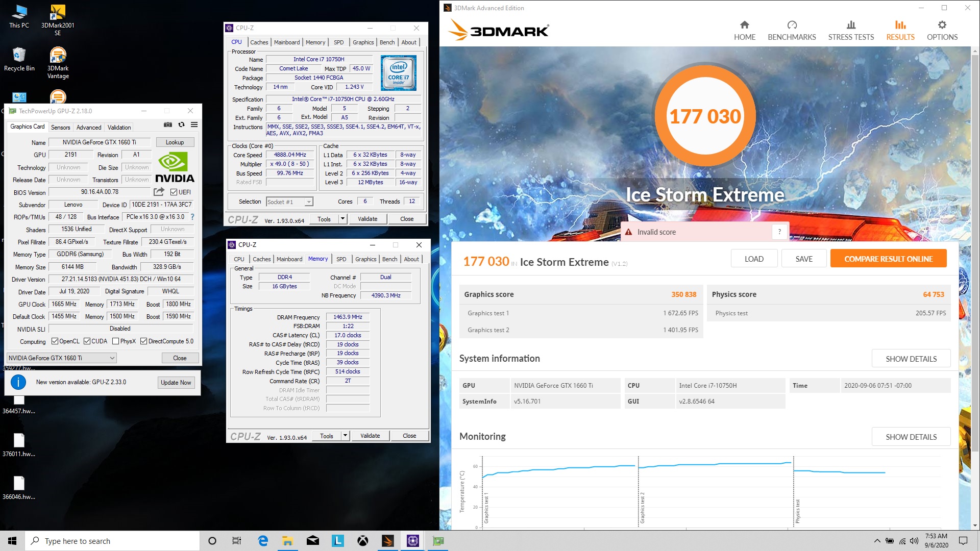Image resolution: width=980 pixels, height=551 pixels.
Task: Click the Physics test marker in Monitoring chart
Action: [797, 511]
